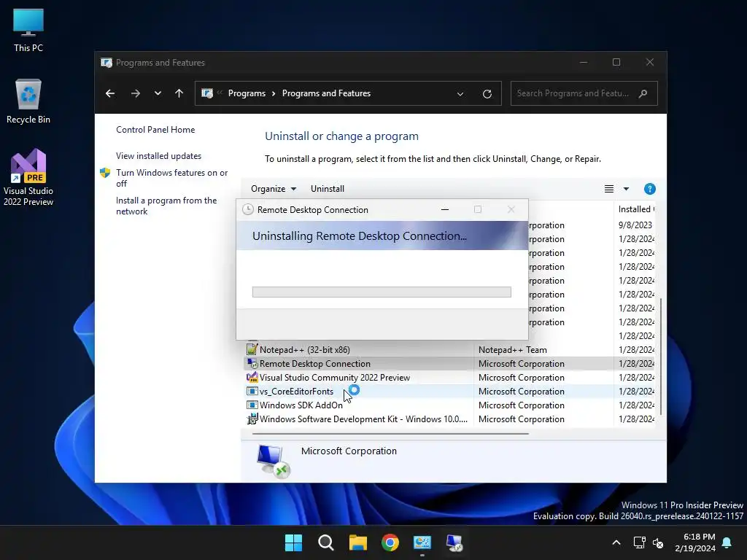Click the horizontal scrollbar under the list

(x=391, y=434)
